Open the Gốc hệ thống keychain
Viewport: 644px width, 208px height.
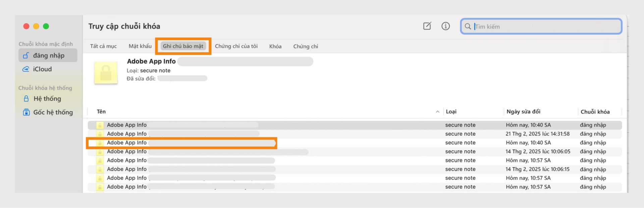[x=53, y=112]
